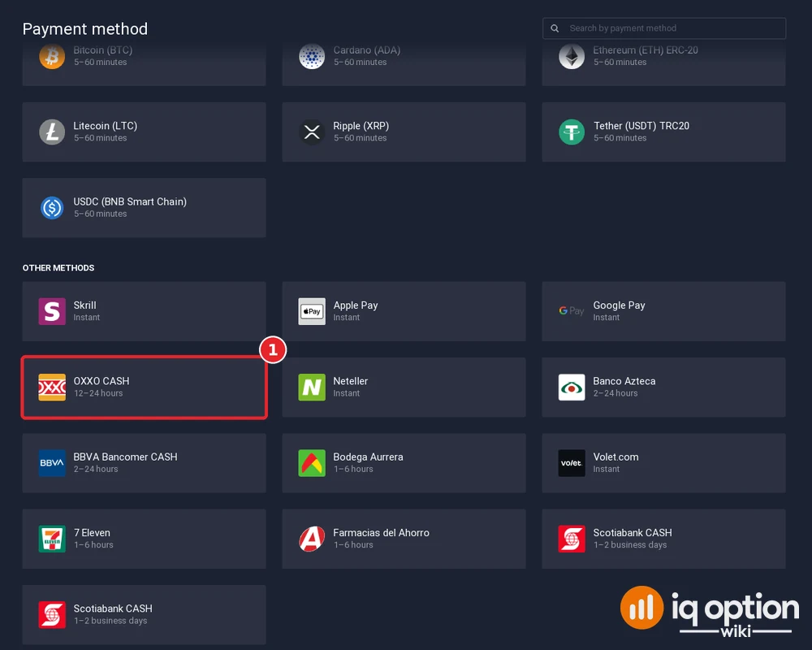
Task: Select the "Banco Azteca" method name
Action: (x=624, y=381)
